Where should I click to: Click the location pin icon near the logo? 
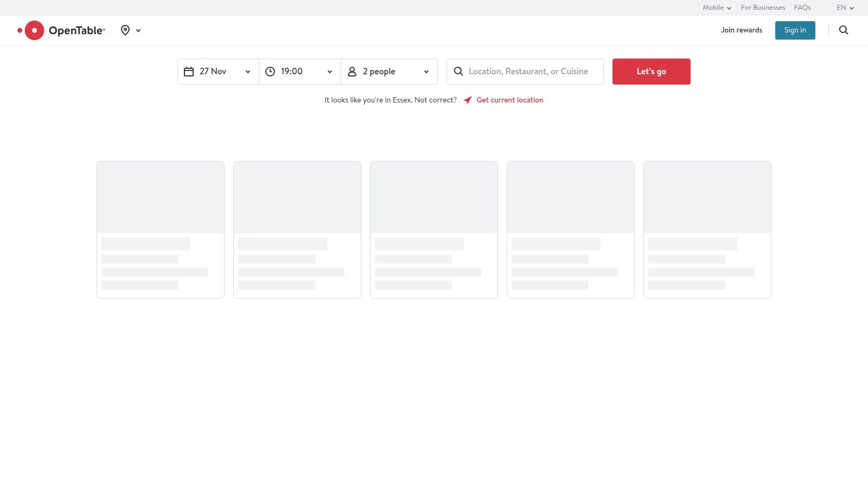pos(125,30)
